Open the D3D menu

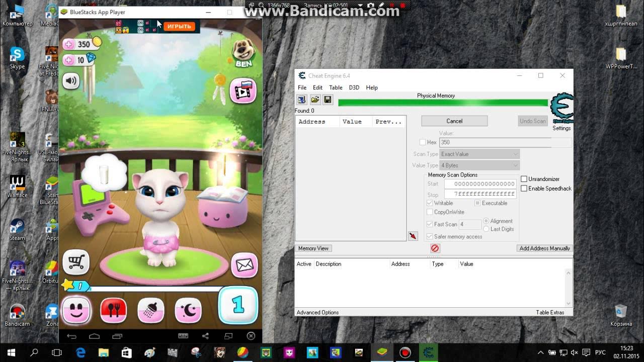[x=354, y=87]
